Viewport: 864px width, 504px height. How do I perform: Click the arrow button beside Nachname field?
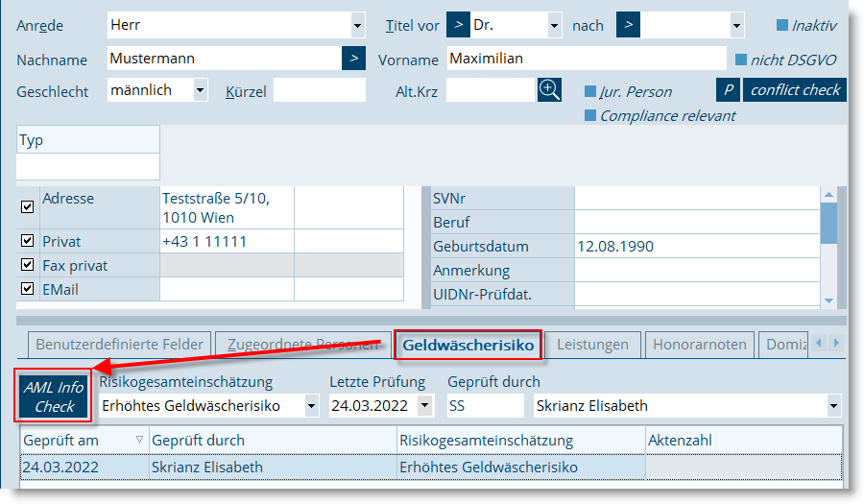(353, 59)
